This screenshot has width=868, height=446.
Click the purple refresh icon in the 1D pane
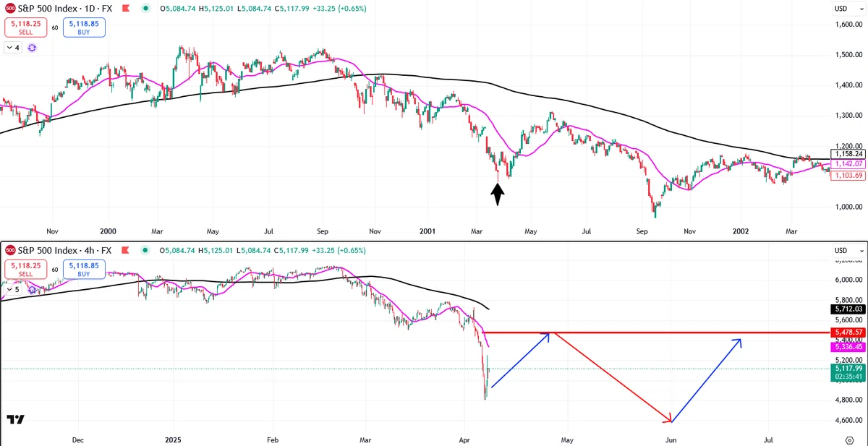tap(32, 48)
